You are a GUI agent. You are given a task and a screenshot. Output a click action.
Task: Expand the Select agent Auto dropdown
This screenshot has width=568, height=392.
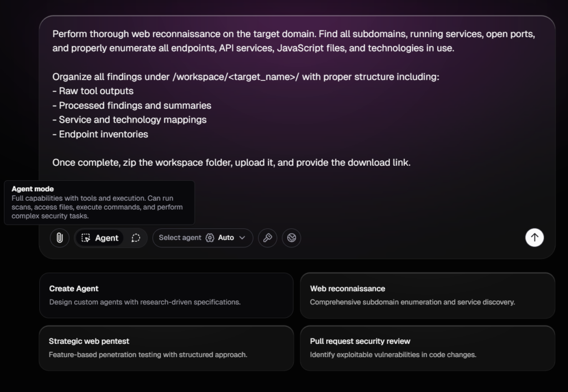point(202,238)
